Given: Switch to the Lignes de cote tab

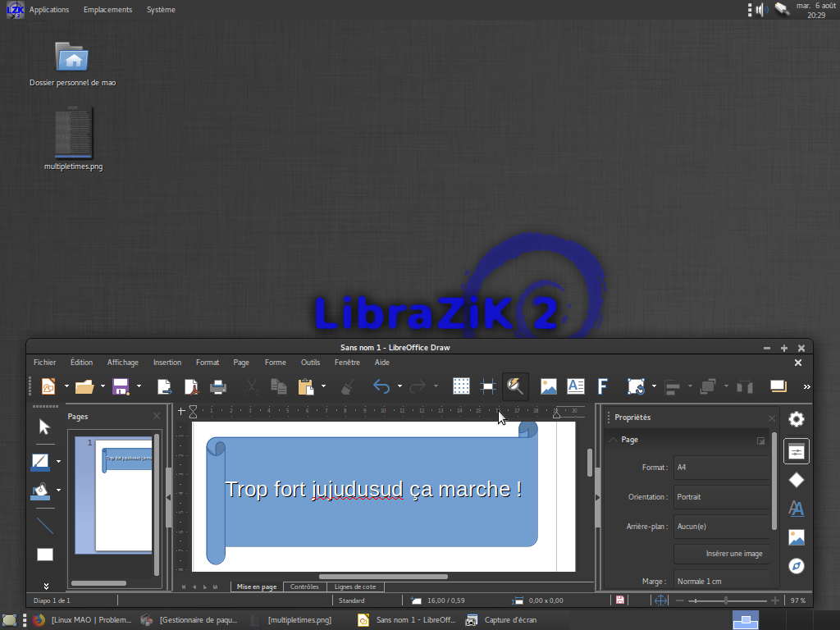Looking at the screenshot, I should point(355,587).
